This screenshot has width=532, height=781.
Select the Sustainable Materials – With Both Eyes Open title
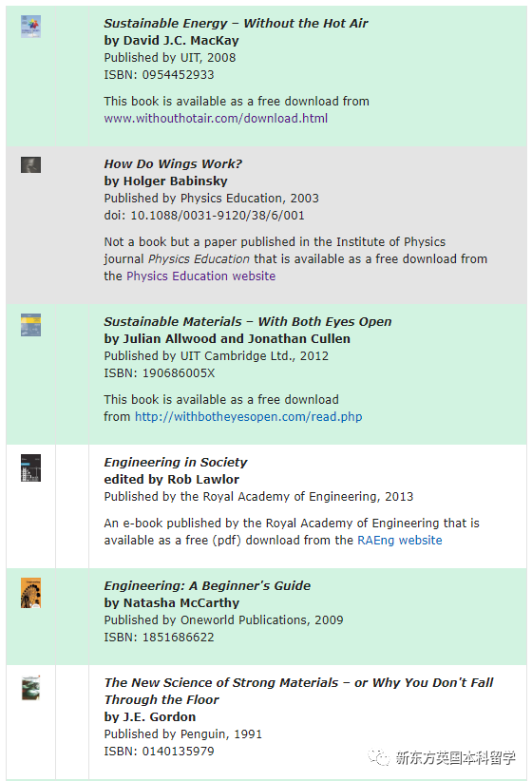pos(248,322)
